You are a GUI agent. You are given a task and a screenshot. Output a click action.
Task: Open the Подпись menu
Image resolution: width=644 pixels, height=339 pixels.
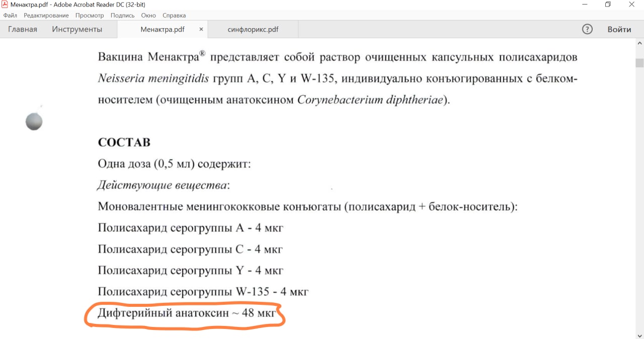[x=122, y=16]
